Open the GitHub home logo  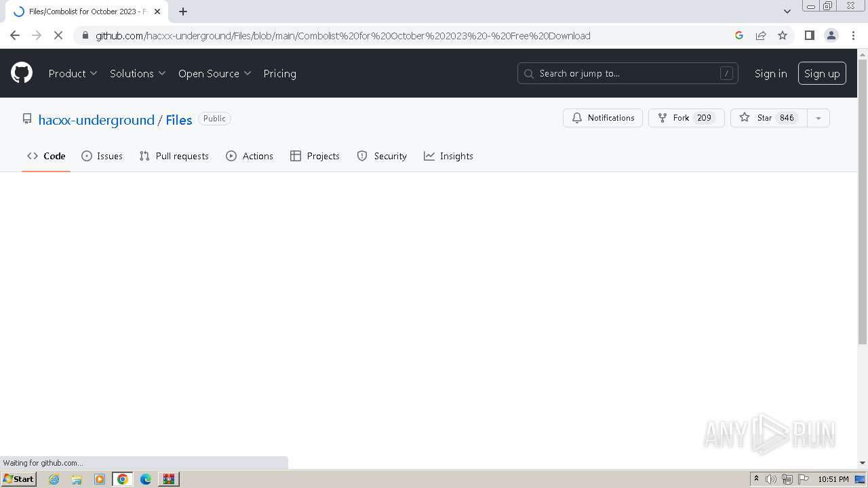(x=22, y=73)
